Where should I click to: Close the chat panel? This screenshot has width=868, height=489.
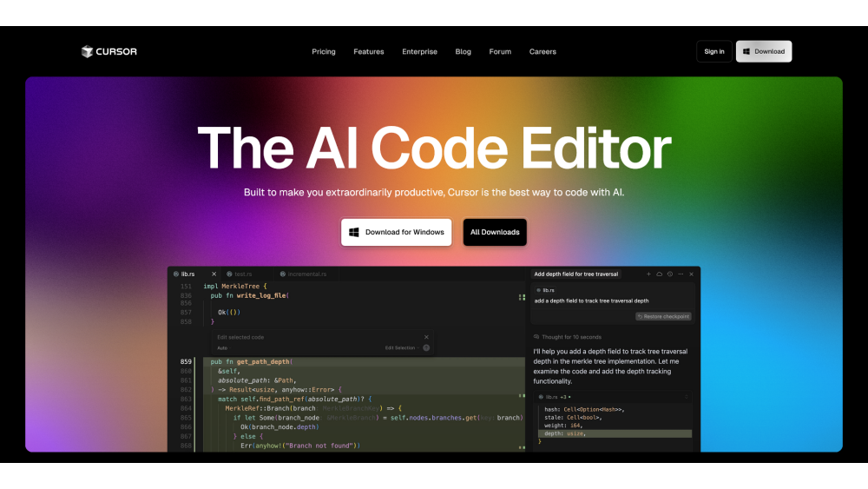(x=691, y=274)
